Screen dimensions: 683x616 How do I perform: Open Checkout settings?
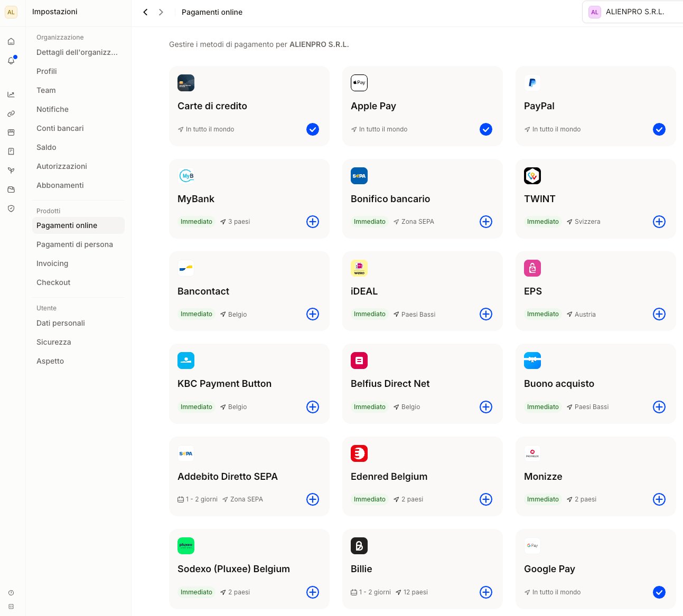[78, 282]
